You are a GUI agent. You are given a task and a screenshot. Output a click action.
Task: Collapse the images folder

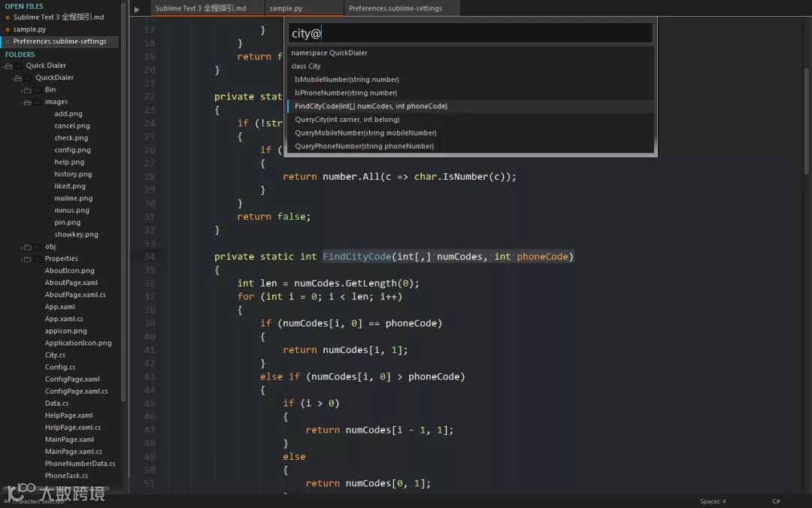(26, 102)
